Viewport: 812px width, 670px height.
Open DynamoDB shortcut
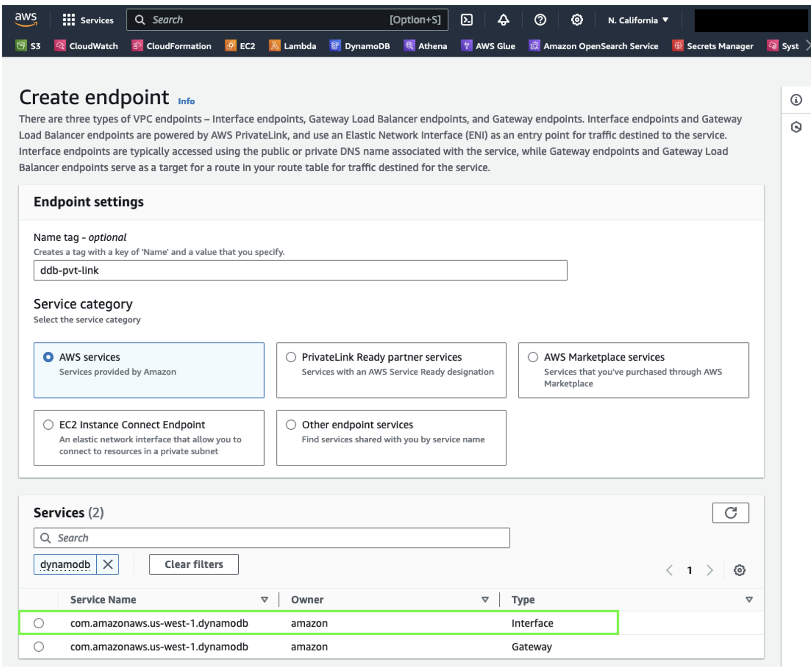[360, 46]
